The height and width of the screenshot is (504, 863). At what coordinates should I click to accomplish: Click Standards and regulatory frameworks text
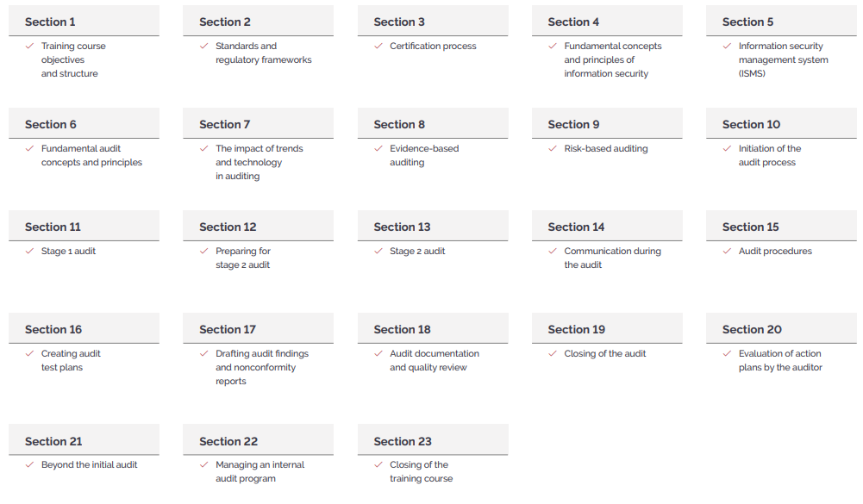click(x=264, y=53)
